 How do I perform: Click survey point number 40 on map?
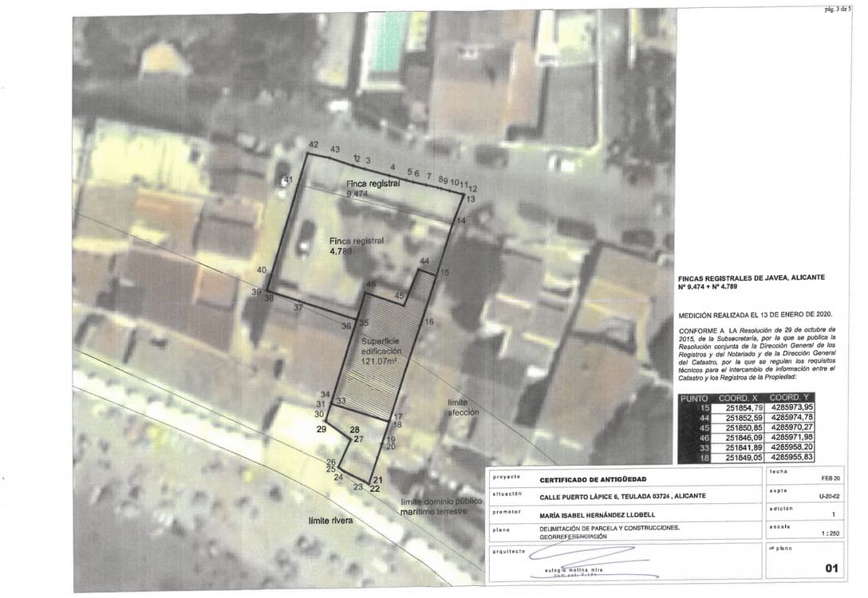[x=261, y=270]
